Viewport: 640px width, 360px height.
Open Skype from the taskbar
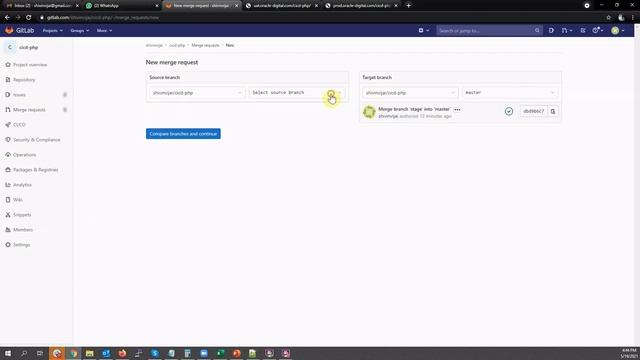[155, 353]
